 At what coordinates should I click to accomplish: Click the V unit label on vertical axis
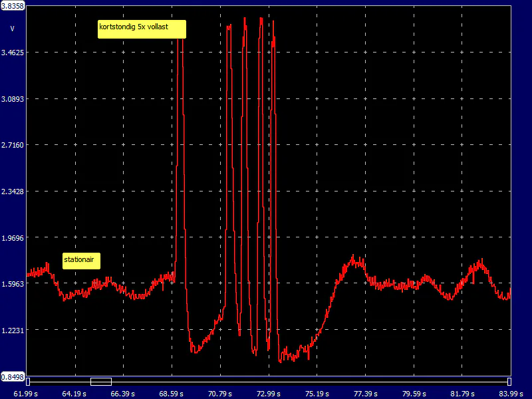point(12,29)
